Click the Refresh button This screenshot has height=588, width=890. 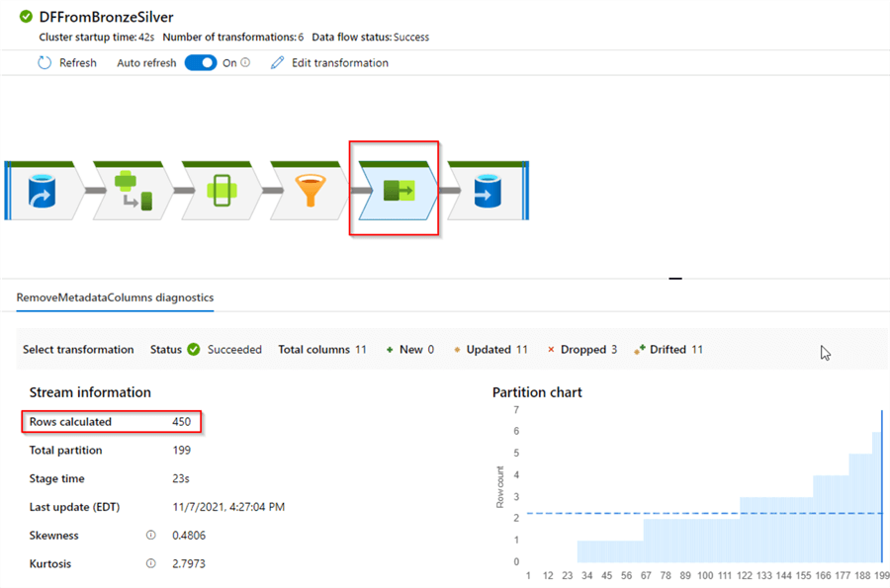[x=67, y=62]
